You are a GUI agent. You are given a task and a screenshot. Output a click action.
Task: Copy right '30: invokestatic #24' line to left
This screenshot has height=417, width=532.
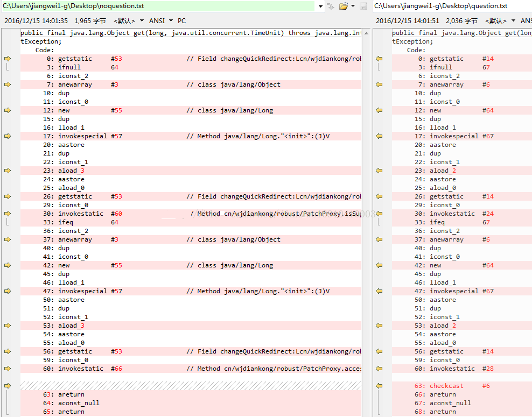[x=379, y=214]
